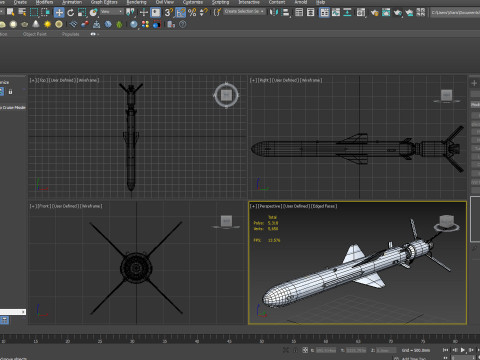Viewport: 480px width, 360px height.
Task: Open the Graph Editors menu
Action: tap(104, 2)
